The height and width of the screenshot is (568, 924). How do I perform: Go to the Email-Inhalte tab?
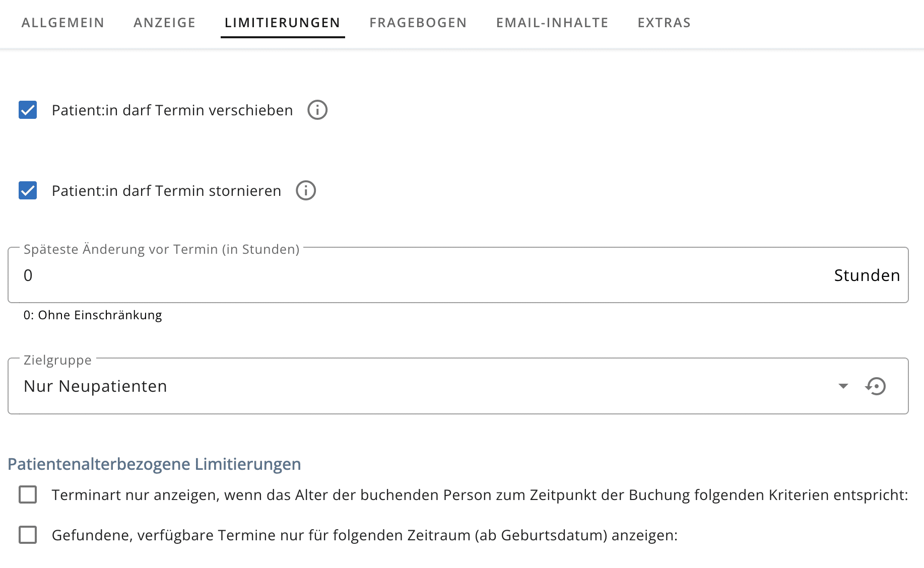pyautogui.click(x=552, y=23)
